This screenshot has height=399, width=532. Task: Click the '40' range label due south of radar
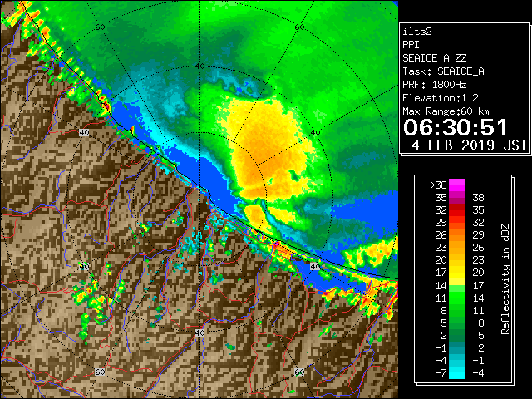point(199,332)
